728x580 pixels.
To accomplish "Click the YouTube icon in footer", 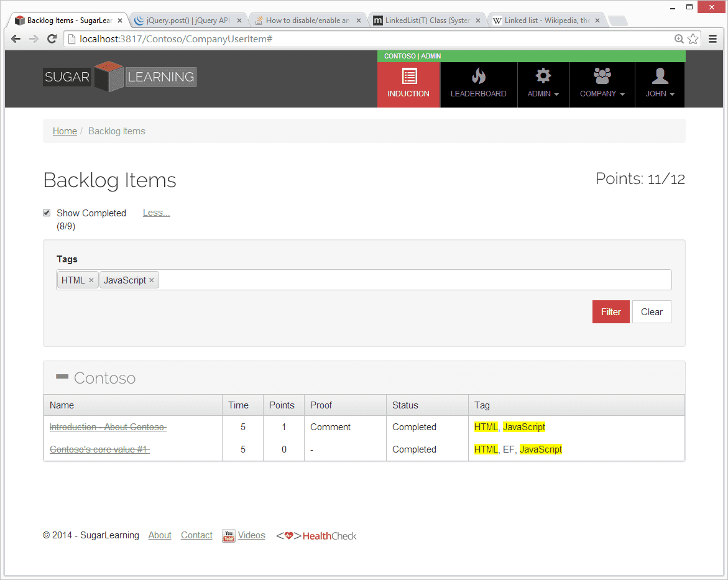I will pyautogui.click(x=229, y=535).
